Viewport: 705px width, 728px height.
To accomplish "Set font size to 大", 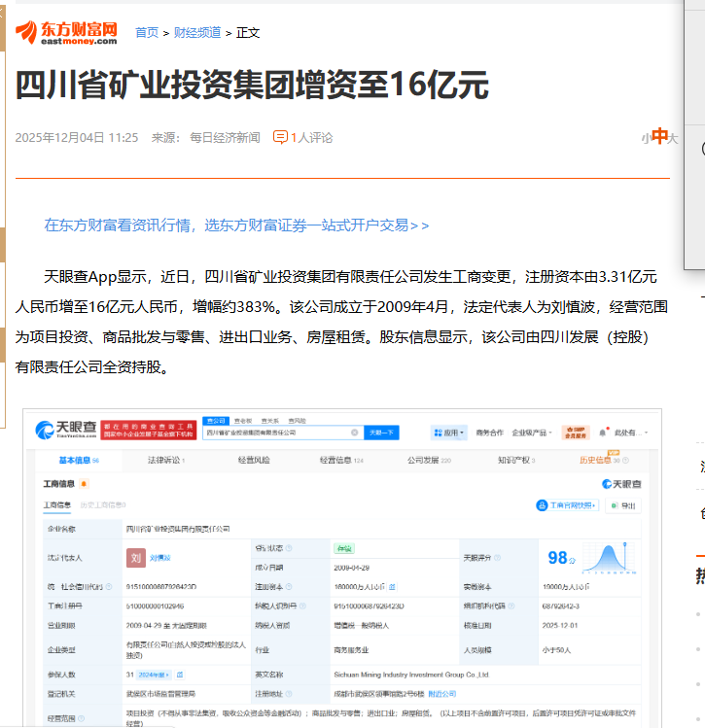I will (673, 139).
